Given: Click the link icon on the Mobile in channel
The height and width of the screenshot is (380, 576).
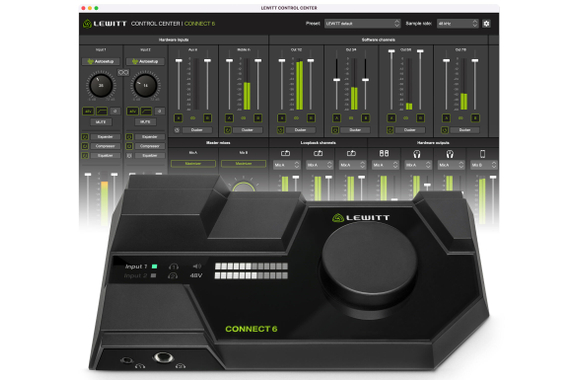Looking at the screenshot, I should 243,118.
